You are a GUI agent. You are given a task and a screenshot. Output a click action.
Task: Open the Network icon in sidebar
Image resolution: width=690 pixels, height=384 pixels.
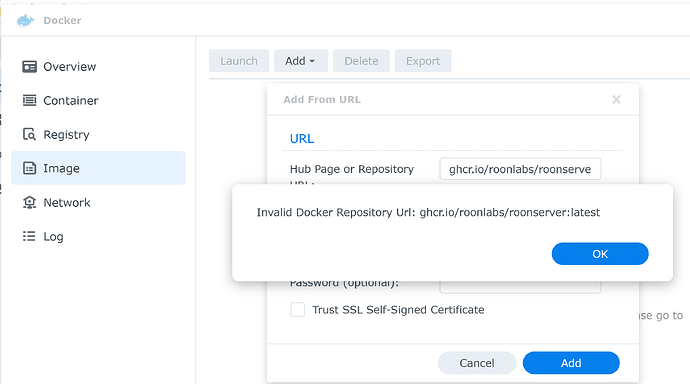[x=29, y=202]
